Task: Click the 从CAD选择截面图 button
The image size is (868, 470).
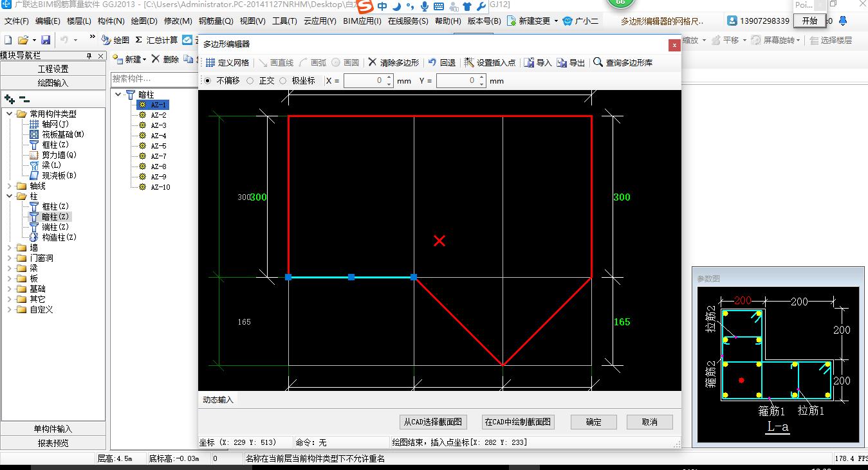Action: pos(432,422)
